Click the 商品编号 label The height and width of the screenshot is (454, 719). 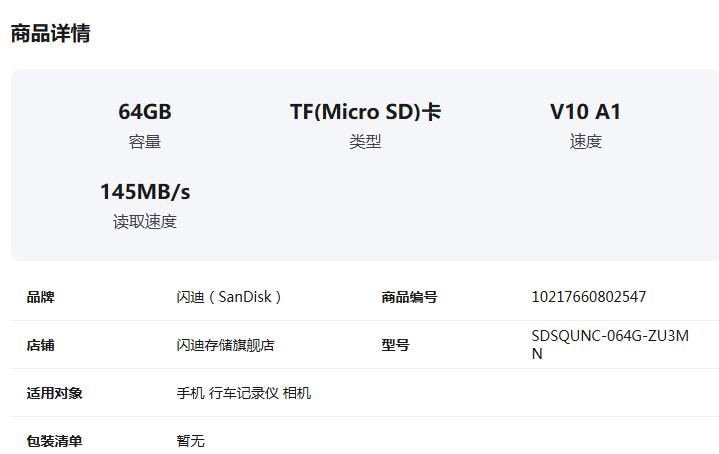point(409,297)
